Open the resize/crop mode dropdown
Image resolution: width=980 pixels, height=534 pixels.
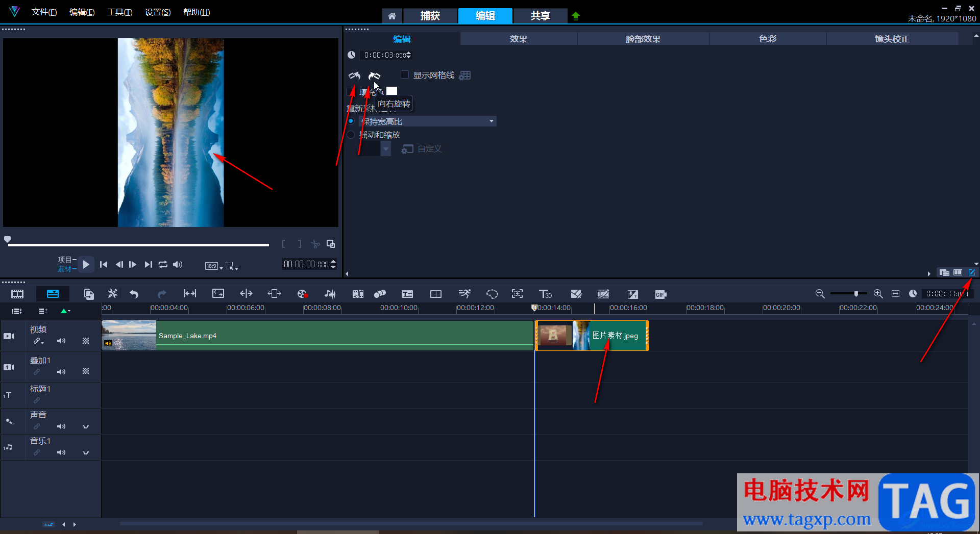232,266
